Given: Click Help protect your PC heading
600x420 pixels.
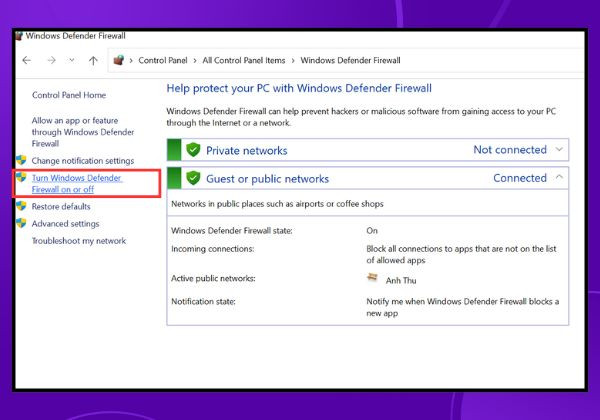Looking at the screenshot, I should click(x=299, y=88).
